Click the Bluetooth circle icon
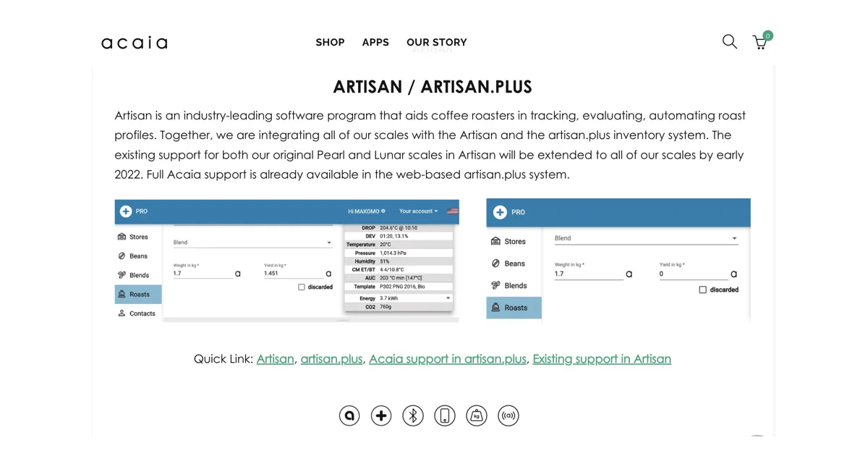The width and height of the screenshot is (868, 456). click(x=413, y=415)
